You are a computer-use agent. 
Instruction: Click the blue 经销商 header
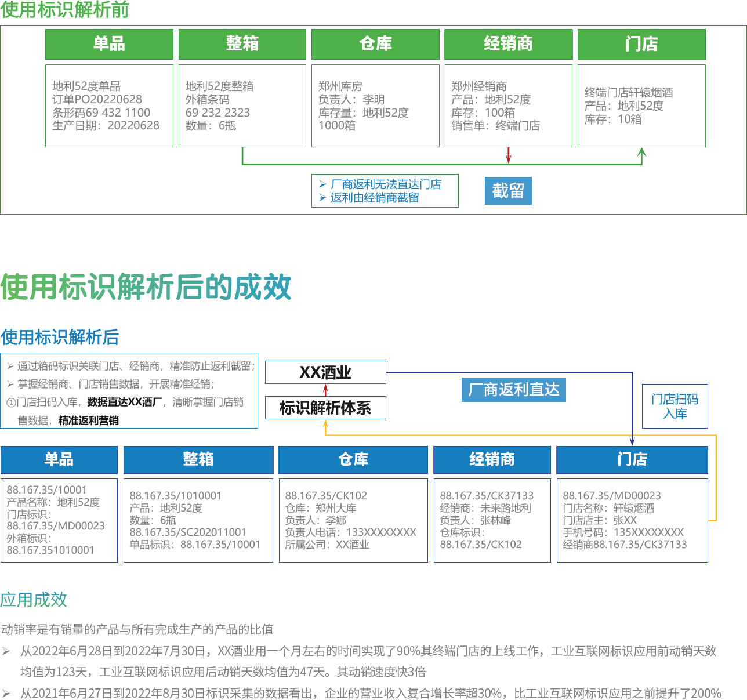point(492,459)
